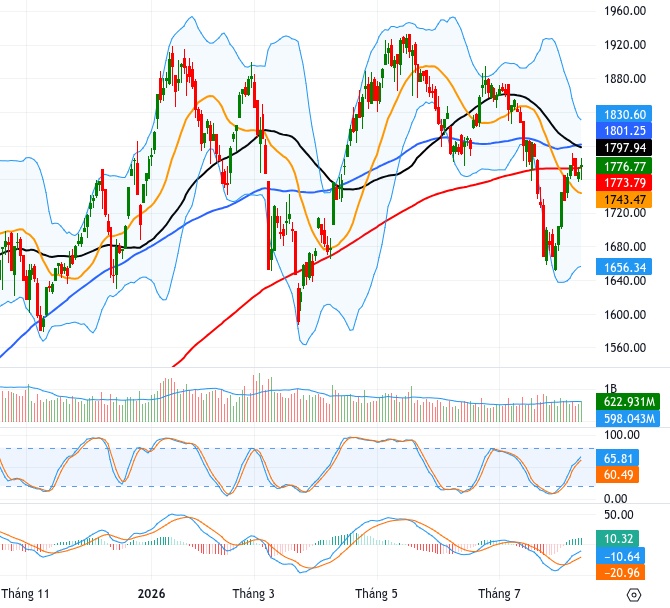The image size is (670, 608).
Task: Open chart settings hexagon icon
Action: (x=634, y=594)
